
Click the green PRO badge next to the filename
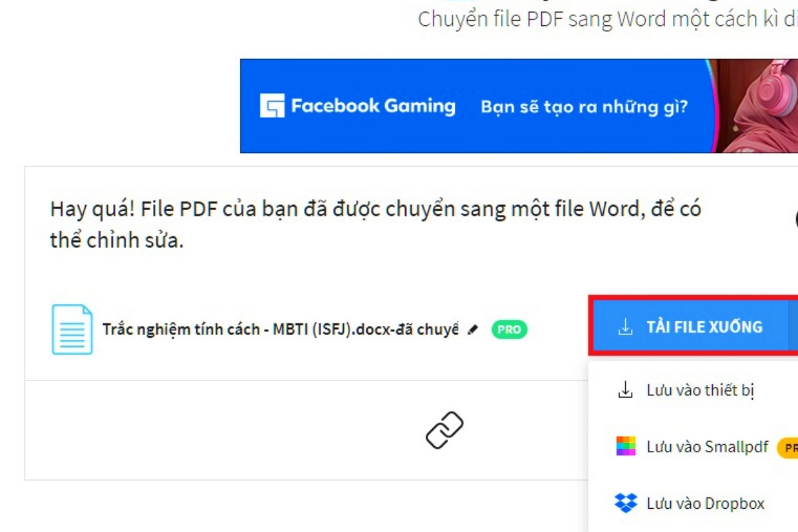pos(509,329)
